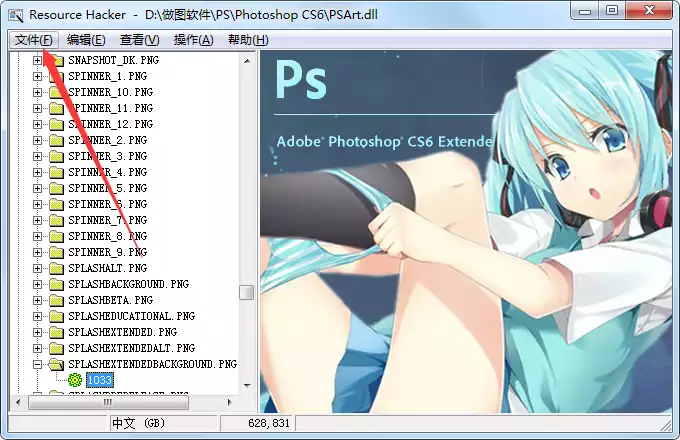Click the SPINNER_6.PNG folder icon
The image size is (680, 440).
click(56, 205)
